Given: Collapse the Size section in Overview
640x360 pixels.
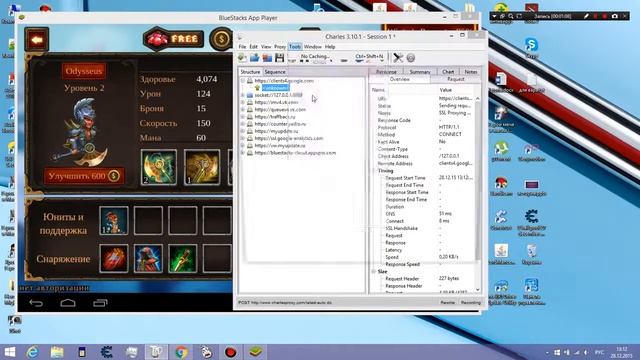Looking at the screenshot, I should point(373,271).
